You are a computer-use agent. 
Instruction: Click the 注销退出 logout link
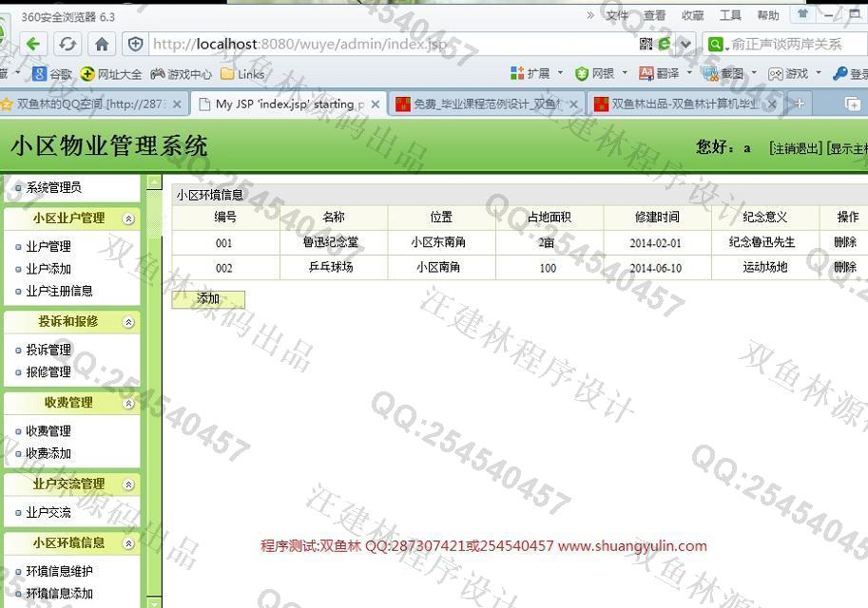click(x=796, y=148)
